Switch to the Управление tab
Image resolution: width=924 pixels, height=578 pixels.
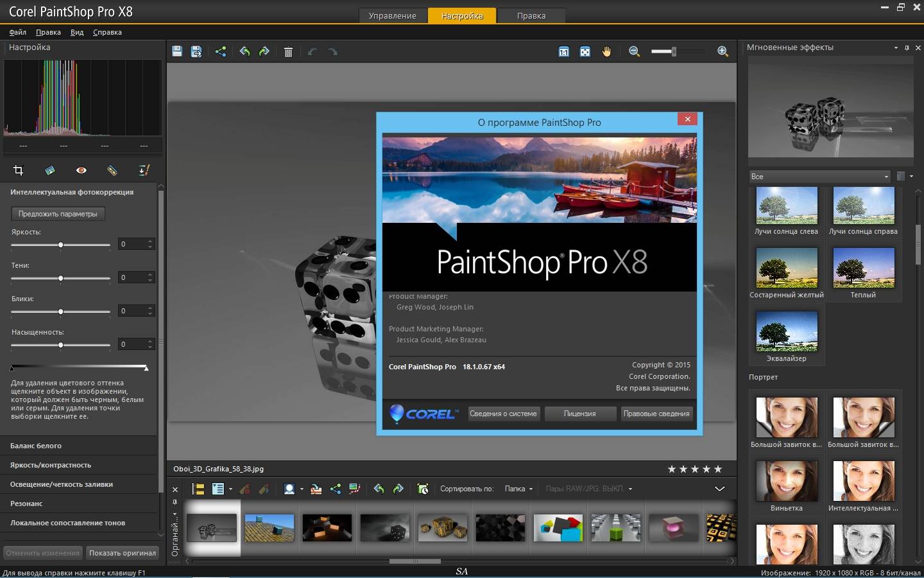pyautogui.click(x=392, y=15)
